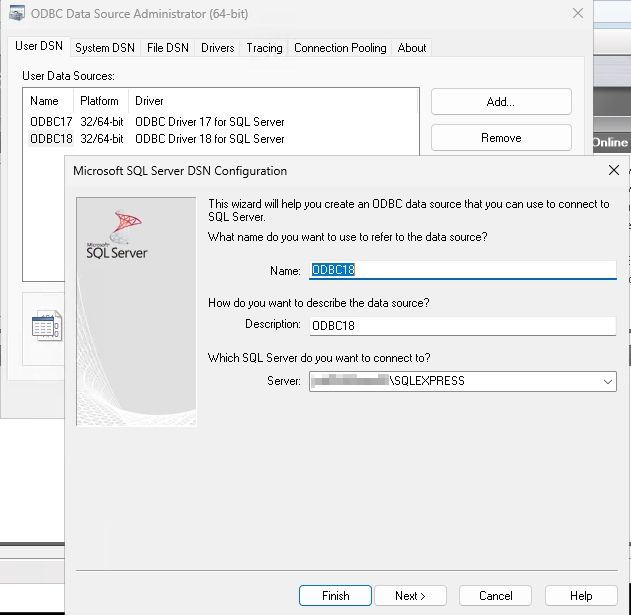Screen dimensions: 631x615
Task: Click ODBC Driver 18 for SQL Server text
Action: (x=210, y=139)
